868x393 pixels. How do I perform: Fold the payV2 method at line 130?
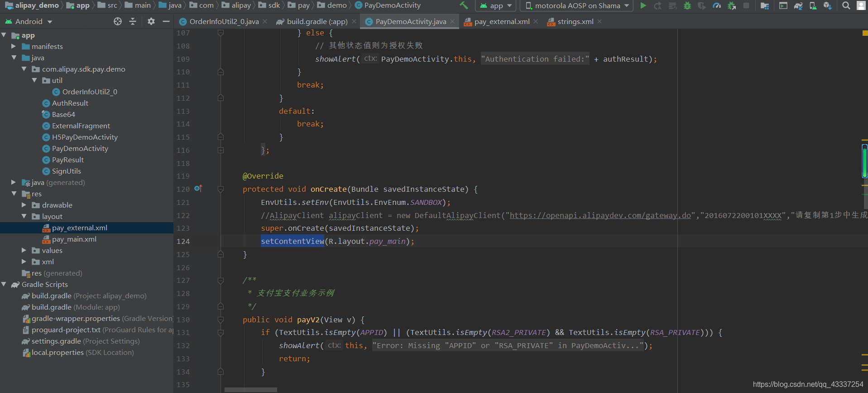221,320
